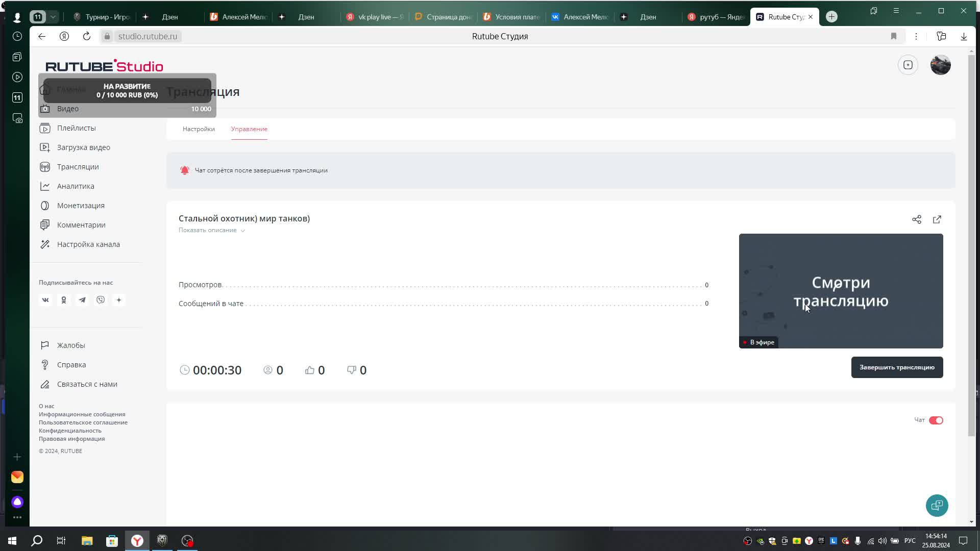
Task: Open browser three-dot options menu
Action: (x=916, y=36)
